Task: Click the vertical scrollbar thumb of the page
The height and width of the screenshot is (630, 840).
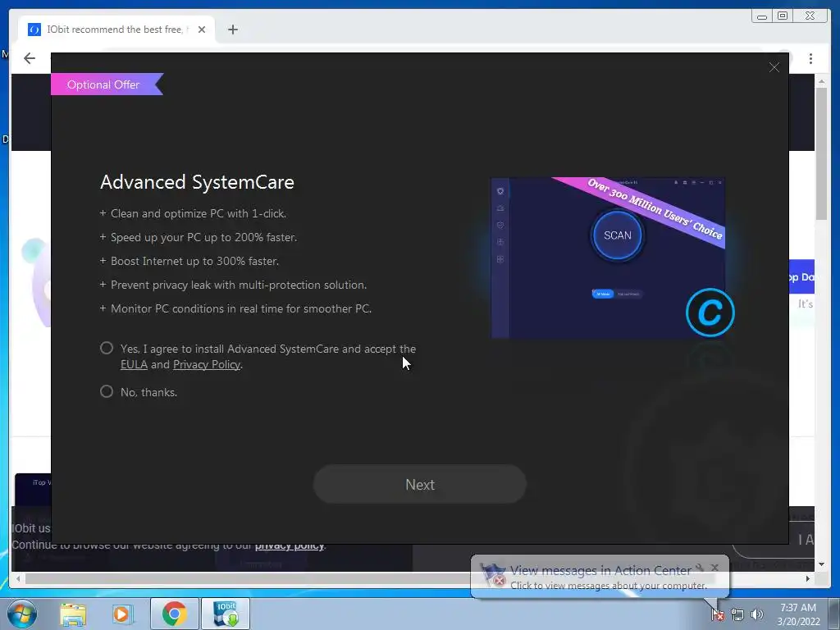Action: (821, 153)
